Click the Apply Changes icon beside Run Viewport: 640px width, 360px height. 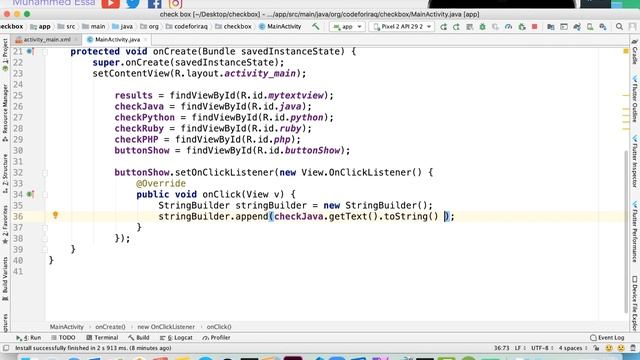point(456,27)
